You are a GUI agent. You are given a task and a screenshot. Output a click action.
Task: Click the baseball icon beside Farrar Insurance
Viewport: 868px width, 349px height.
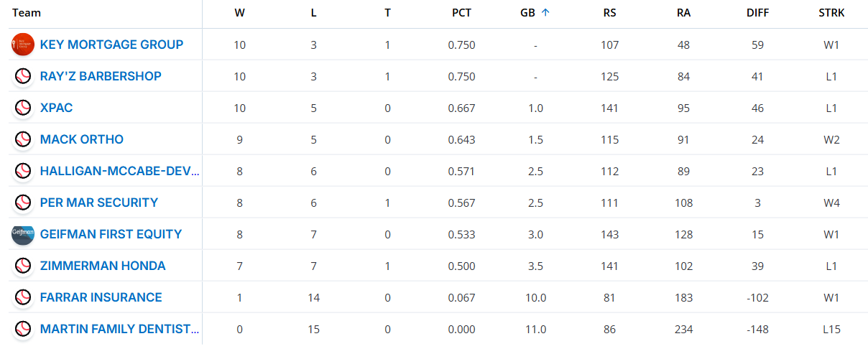(23, 297)
